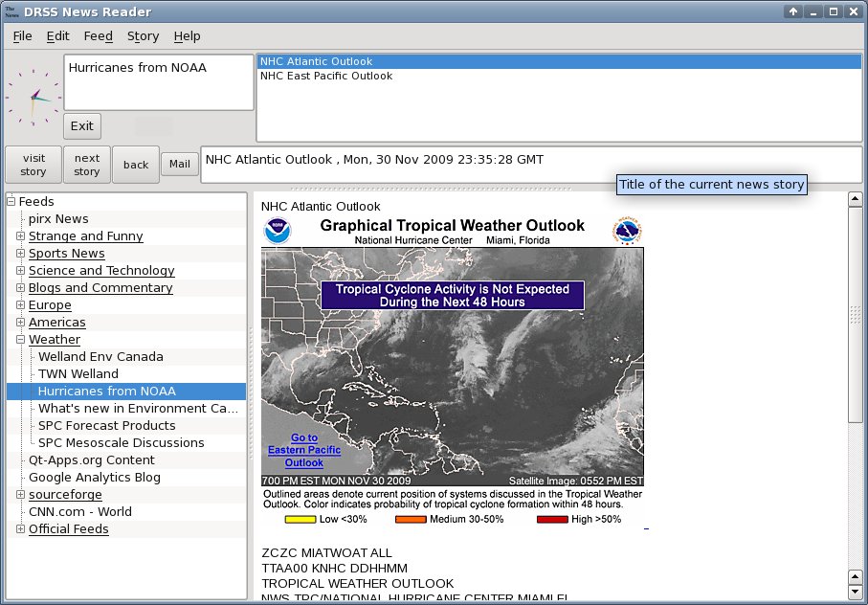Open the File menu
This screenshot has height=605, width=868.
(x=22, y=36)
